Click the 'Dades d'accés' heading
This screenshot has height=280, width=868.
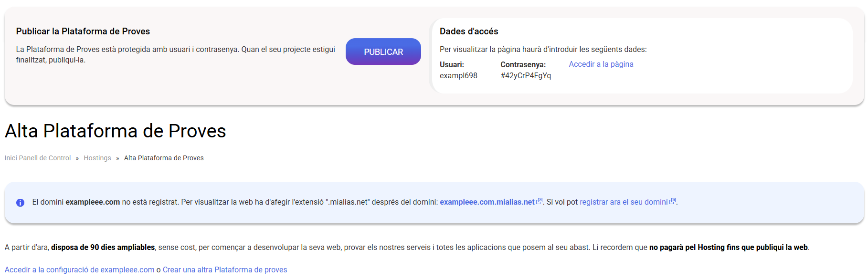(468, 31)
